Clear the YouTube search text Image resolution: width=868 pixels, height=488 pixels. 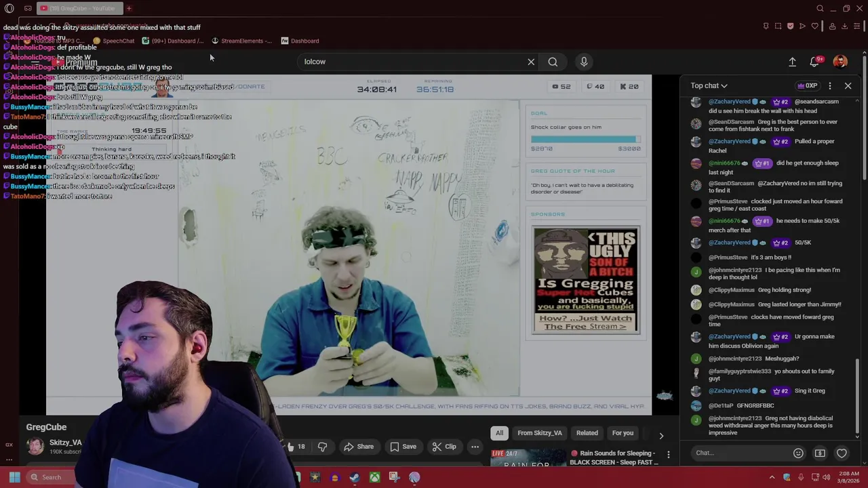tap(531, 62)
